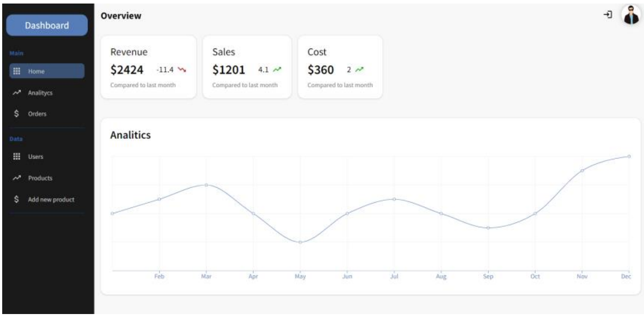Select the July data point on the chart
This screenshot has width=644, height=318.
(x=394, y=199)
